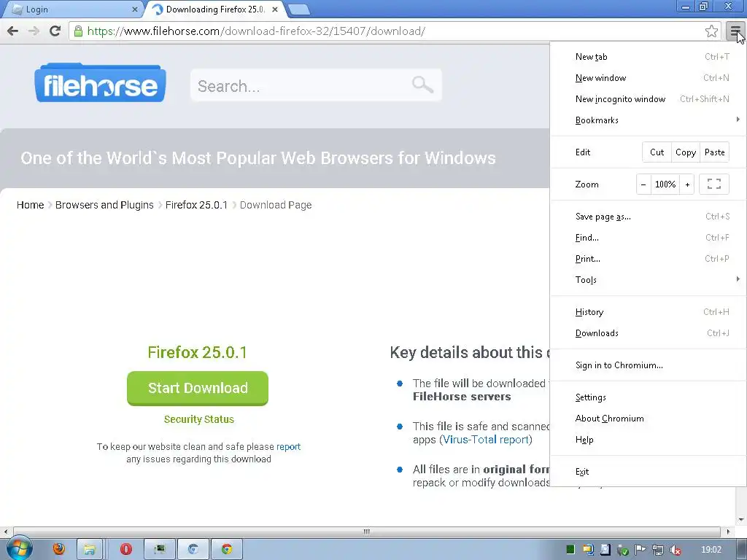Image resolution: width=747 pixels, height=560 pixels.
Task: Open History from the menu
Action: tap(649, 312)
